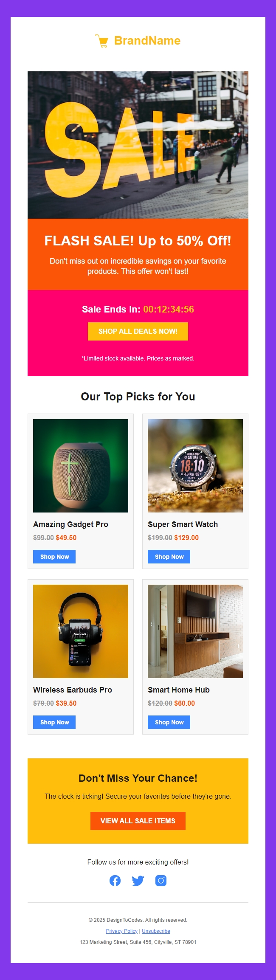Viewport: 276px width, 980px height.
Task: Click the portable speaker product image
Action: (81, 466)
